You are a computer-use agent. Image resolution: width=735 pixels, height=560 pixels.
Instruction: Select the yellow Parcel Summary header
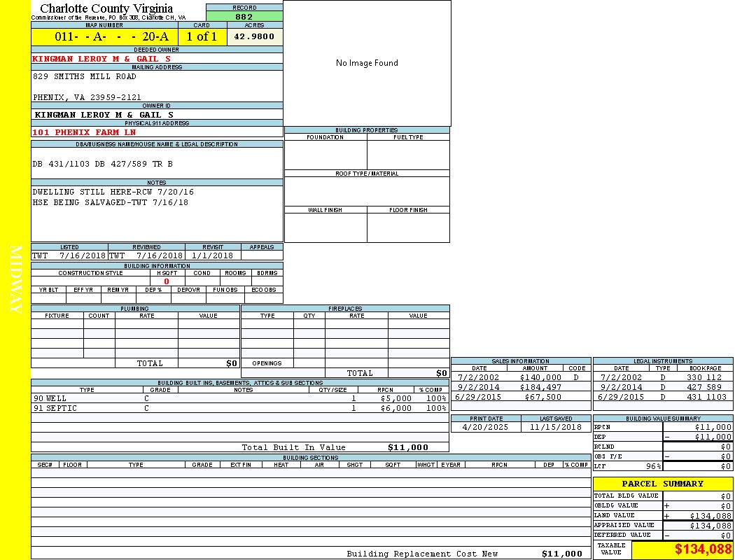[662, 484]
